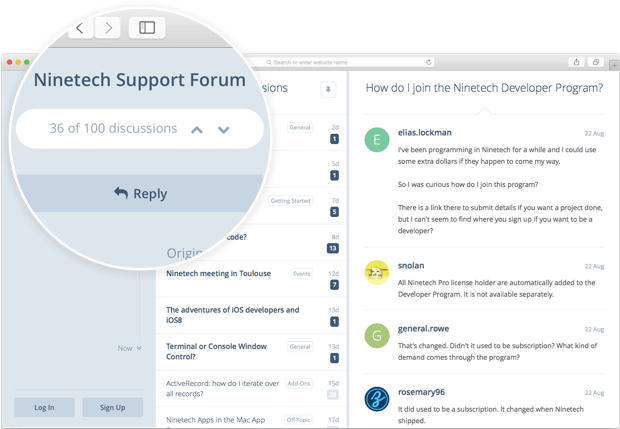620x429 pixels.
Task: Click the page reload icon in address bar
Action: pos(429,62)
